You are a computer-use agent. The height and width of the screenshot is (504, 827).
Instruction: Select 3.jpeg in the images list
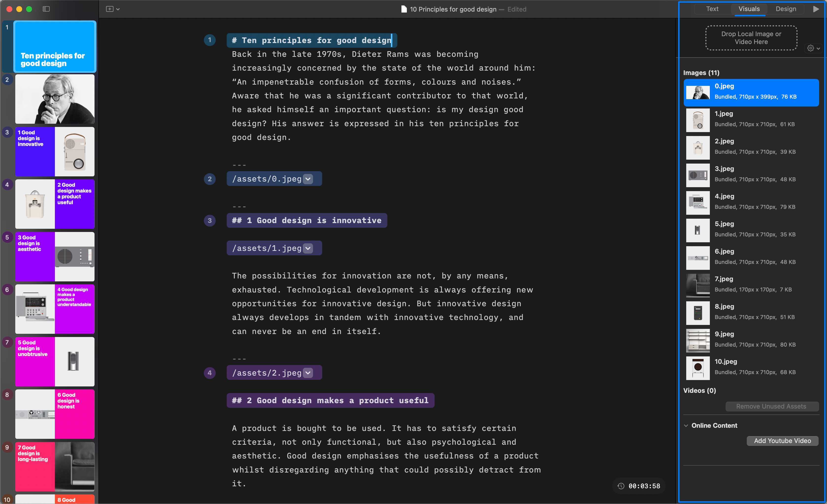click(751, 175)
